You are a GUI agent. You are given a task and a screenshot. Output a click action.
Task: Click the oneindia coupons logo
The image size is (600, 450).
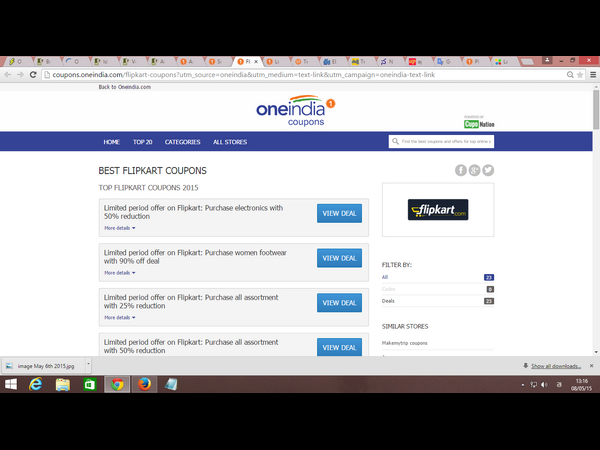point(298,112)
